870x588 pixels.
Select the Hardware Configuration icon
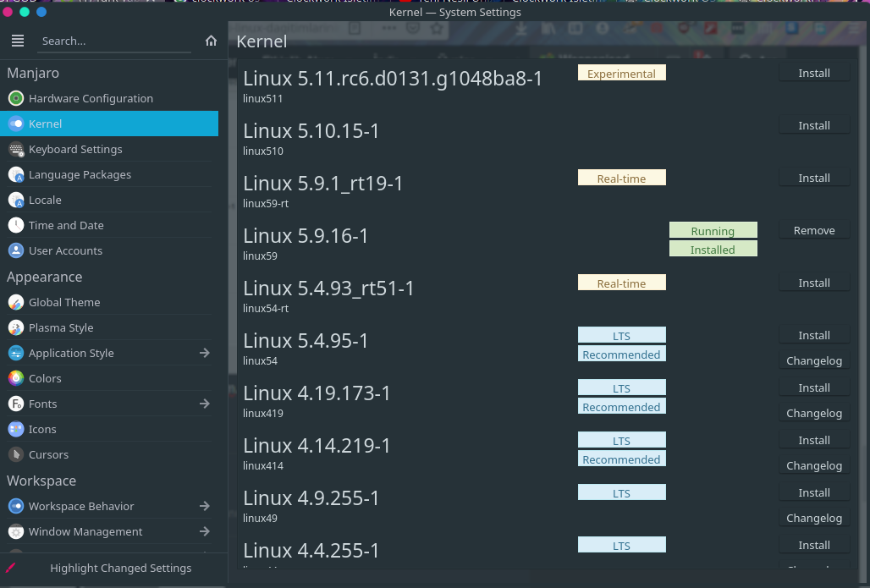[x=16, y=99]
